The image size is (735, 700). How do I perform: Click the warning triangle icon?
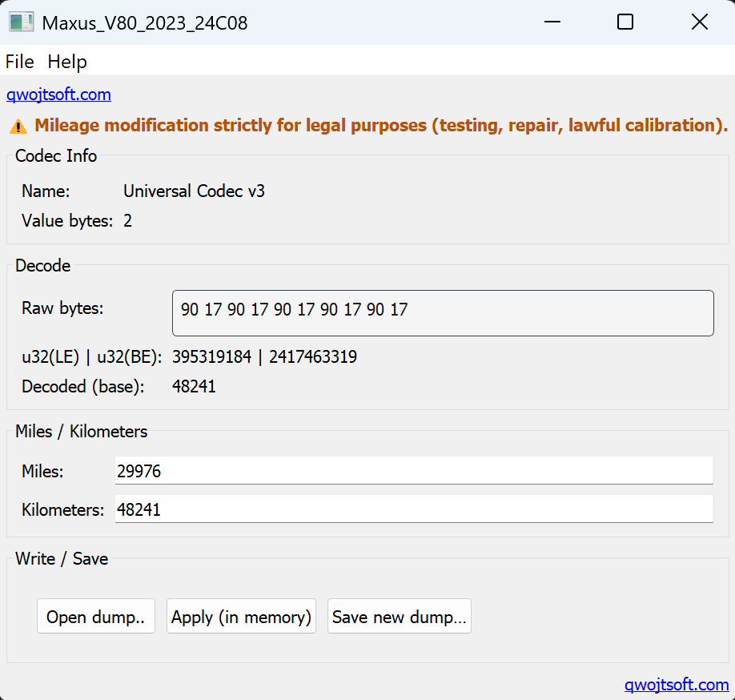click(x=18, y=125)
